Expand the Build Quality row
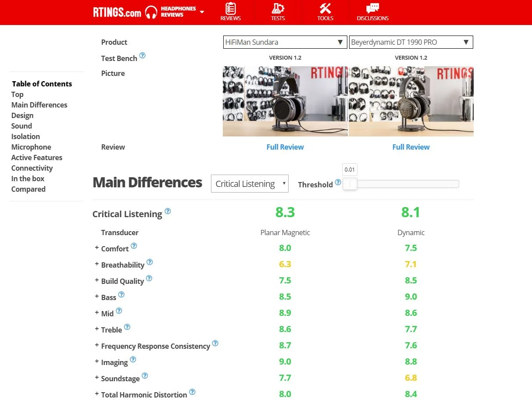The image size is (532, 408). click(96, 280)
